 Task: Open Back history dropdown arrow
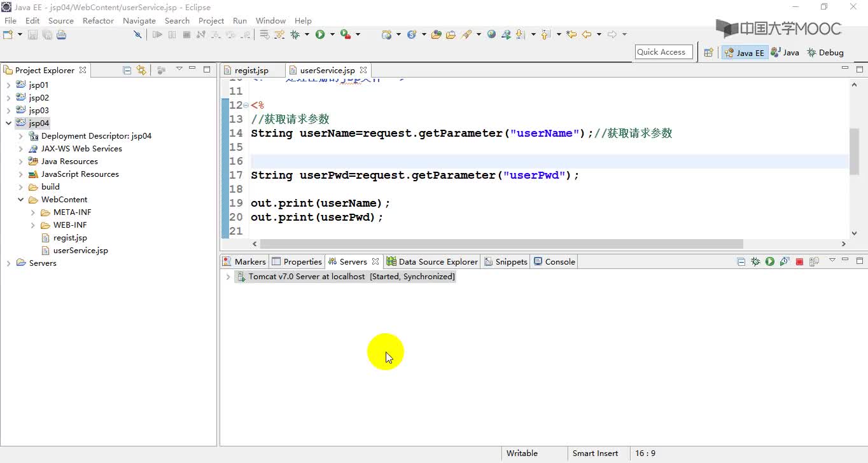click(599, 34)
